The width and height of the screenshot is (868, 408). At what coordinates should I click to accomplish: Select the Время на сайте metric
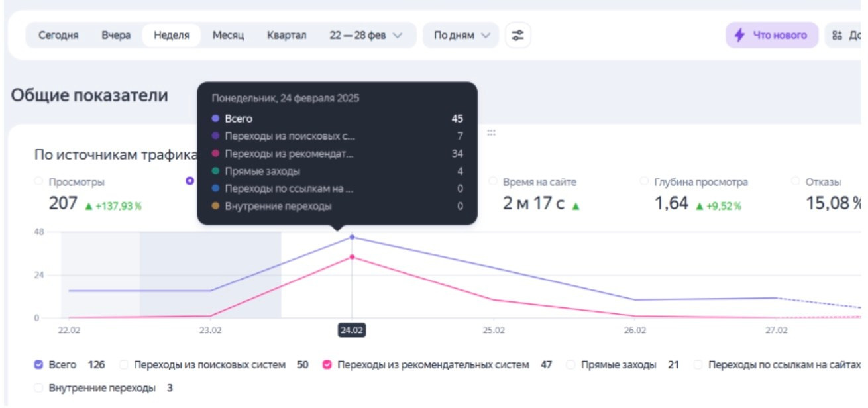tap(494, 181)
